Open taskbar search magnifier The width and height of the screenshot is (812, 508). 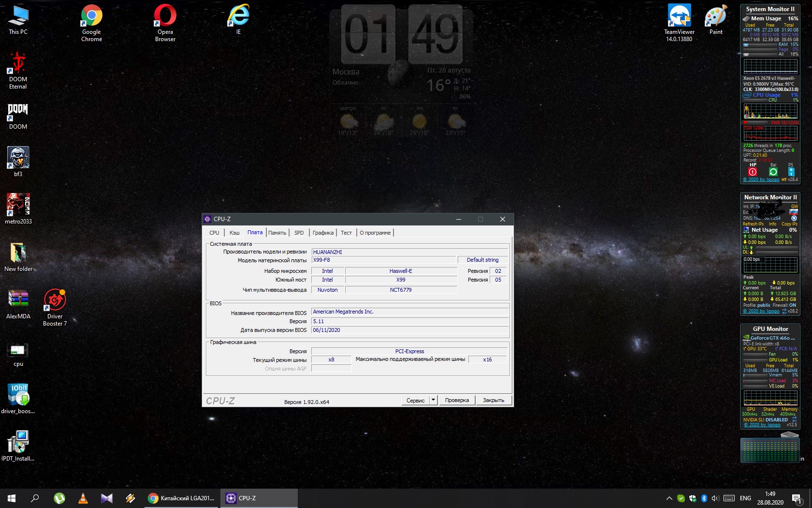point(35,498)
